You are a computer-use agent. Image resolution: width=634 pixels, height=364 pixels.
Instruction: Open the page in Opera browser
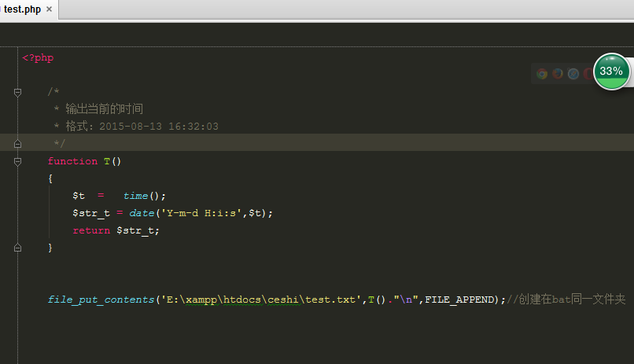(588, 74)
